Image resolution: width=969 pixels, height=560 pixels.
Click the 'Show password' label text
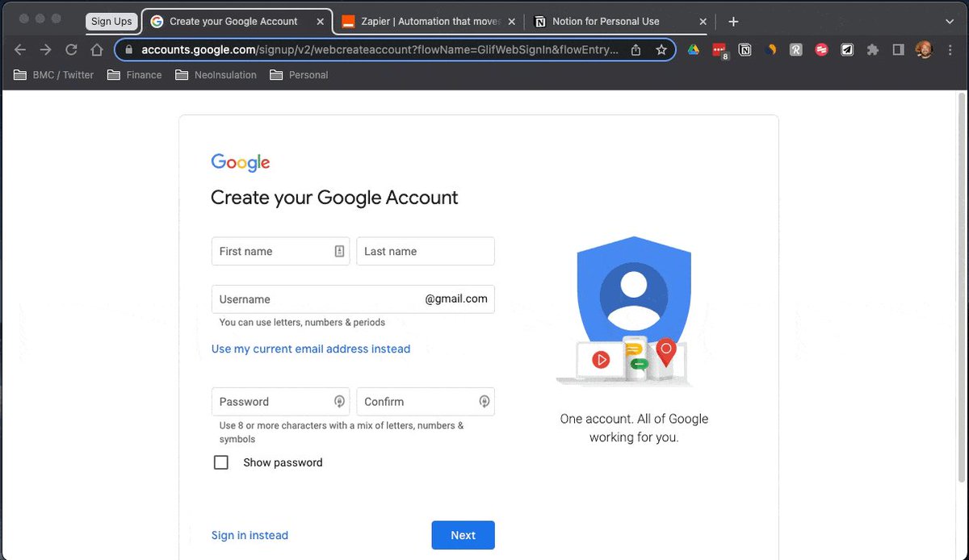tap(283, 462)
